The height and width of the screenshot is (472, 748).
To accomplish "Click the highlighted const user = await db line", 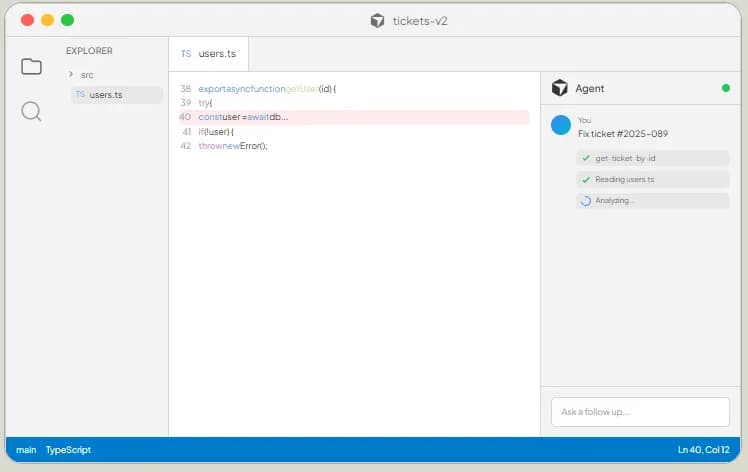I will (354, 117).
